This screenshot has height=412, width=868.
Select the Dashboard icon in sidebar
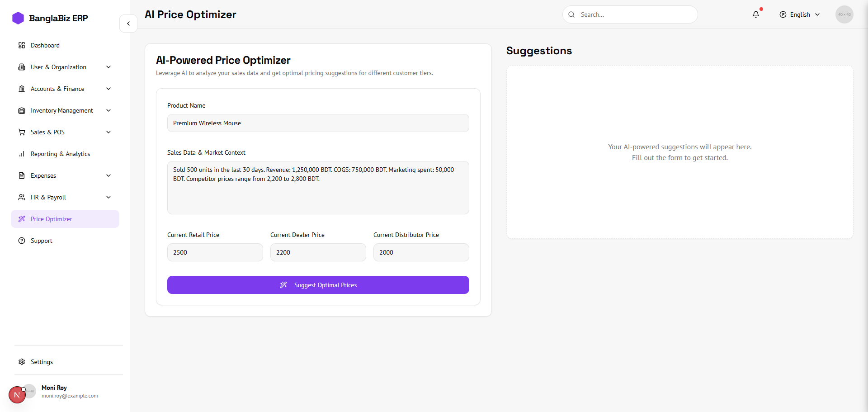(22, 45)
